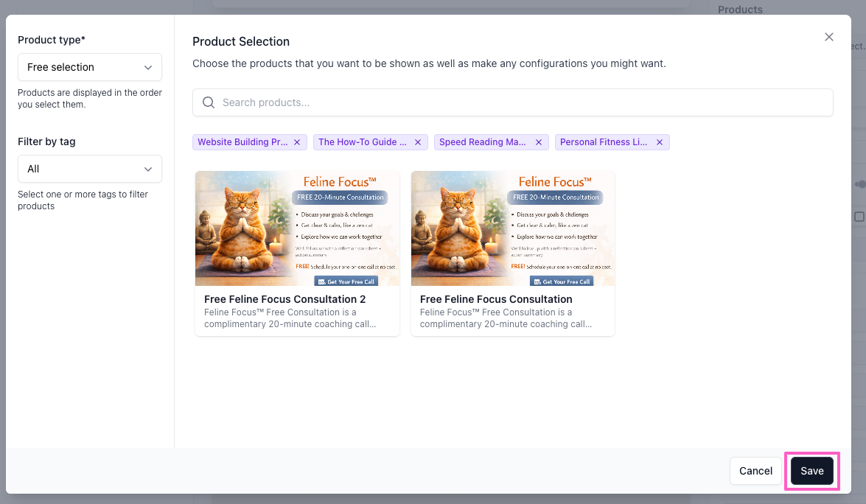866x504 pixels.
Task: Expand the Filter by tag dropdown
Action: [90, 169]
